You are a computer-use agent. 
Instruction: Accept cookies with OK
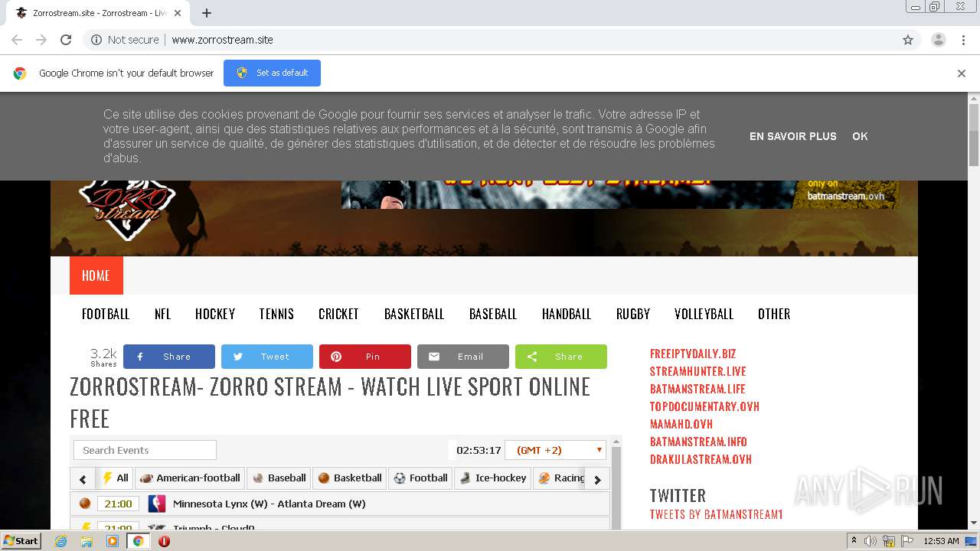(860, 136)
